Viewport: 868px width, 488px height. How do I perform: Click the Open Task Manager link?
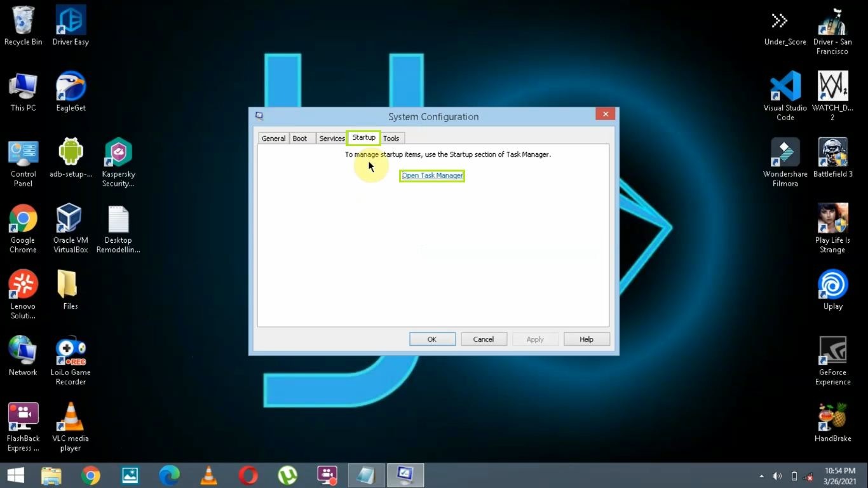click(431, 175)
